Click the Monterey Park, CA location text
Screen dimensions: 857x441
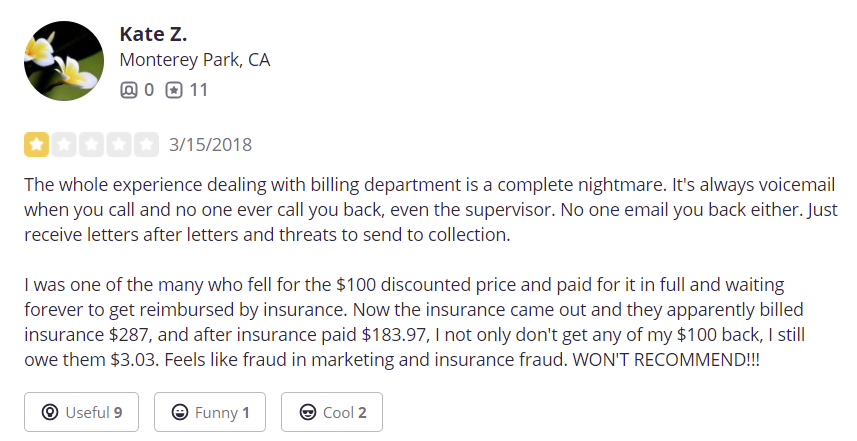tap(195, 60)
